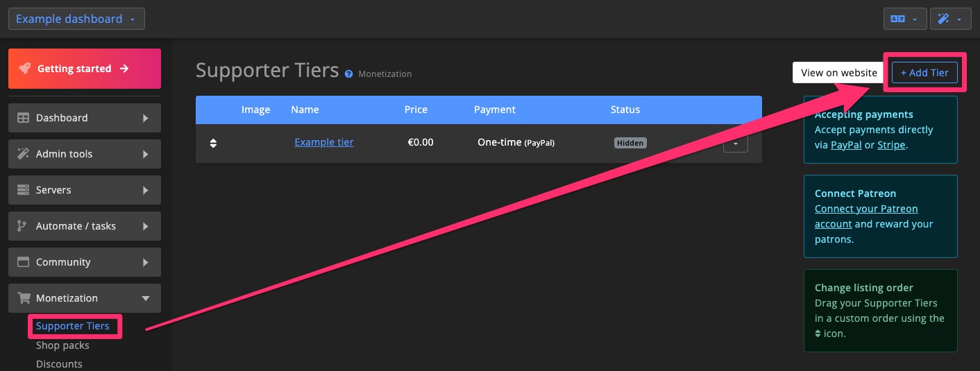Click the One-time (PayPal) payment cell

pyautogui.click(x=516, y=142)
